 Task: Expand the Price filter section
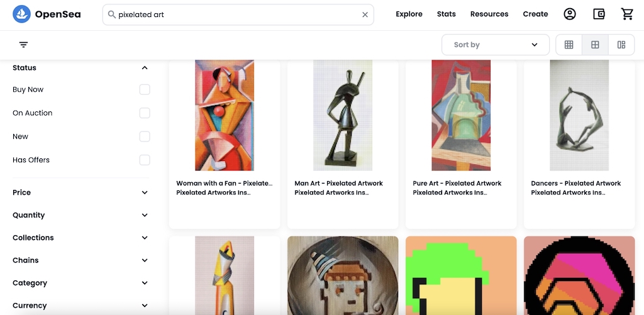pyautogui.click(x=80, y=192)
